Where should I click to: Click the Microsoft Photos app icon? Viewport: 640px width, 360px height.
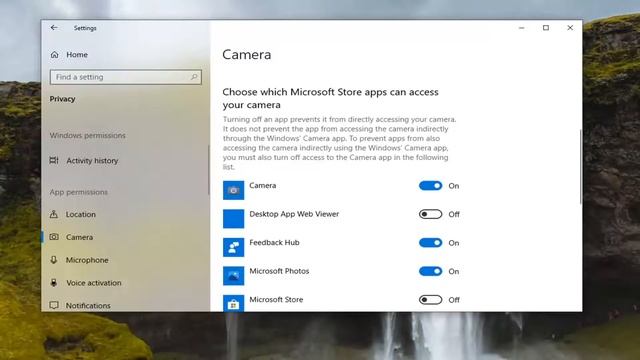pos(233,276)
